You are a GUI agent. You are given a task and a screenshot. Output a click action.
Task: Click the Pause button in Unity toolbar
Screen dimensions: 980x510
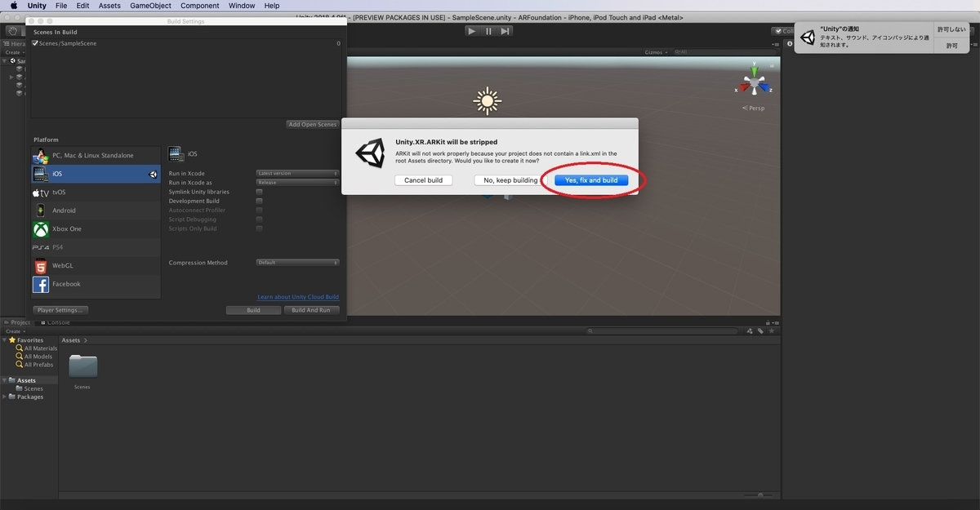(488, 31)
